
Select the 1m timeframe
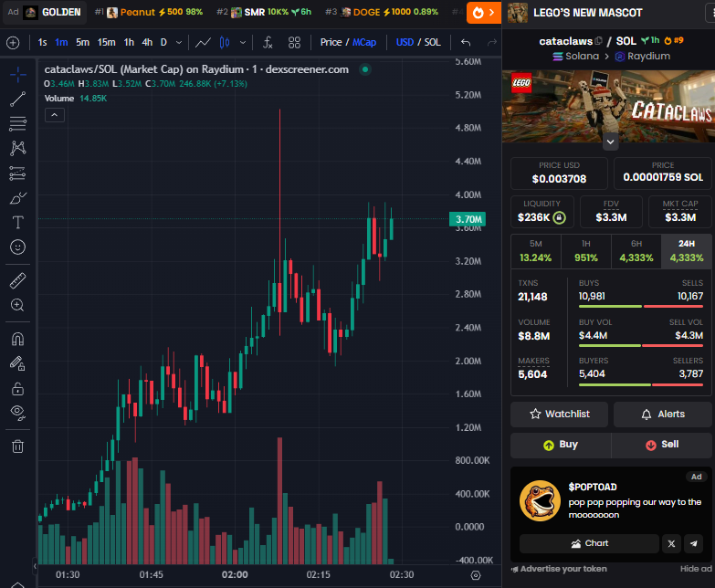[x=61, y=42]
